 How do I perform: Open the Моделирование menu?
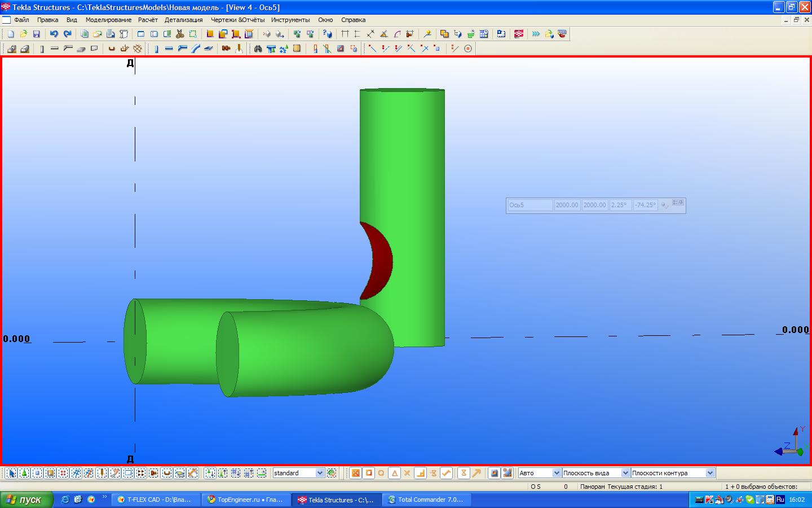[x=108, y=20]
